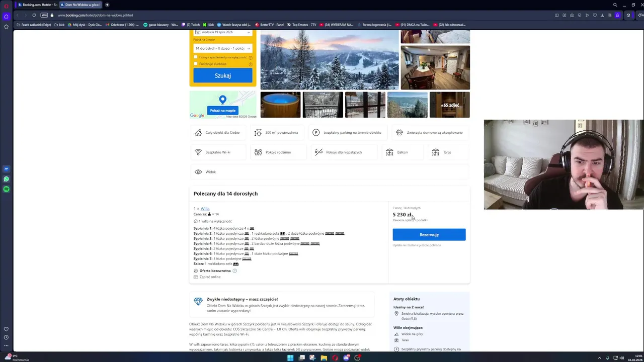The image size is (644, 362).
Task: Click the pets allowed paw icon
Action: click(399, 133)
